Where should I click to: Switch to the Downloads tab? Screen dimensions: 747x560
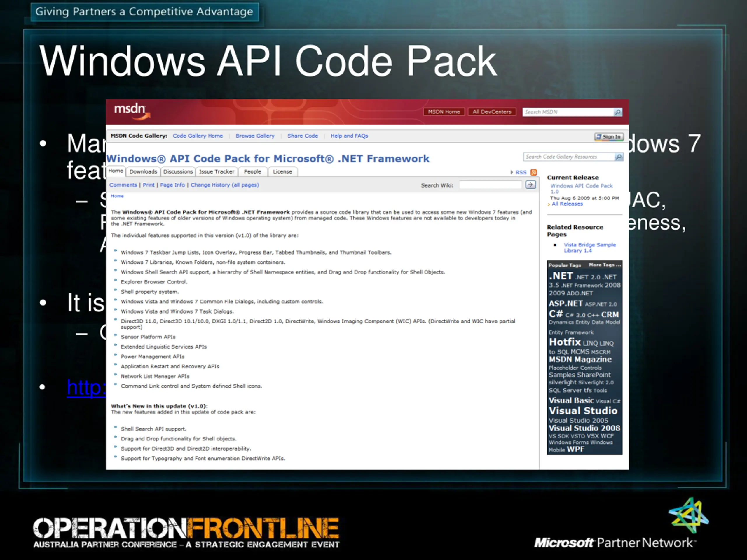(143, 172)
